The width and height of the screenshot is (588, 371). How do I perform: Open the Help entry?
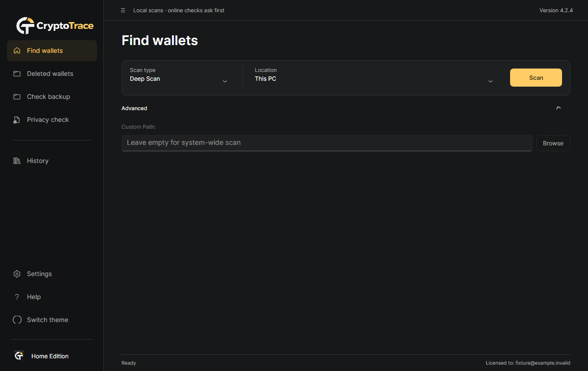point(52,297)
